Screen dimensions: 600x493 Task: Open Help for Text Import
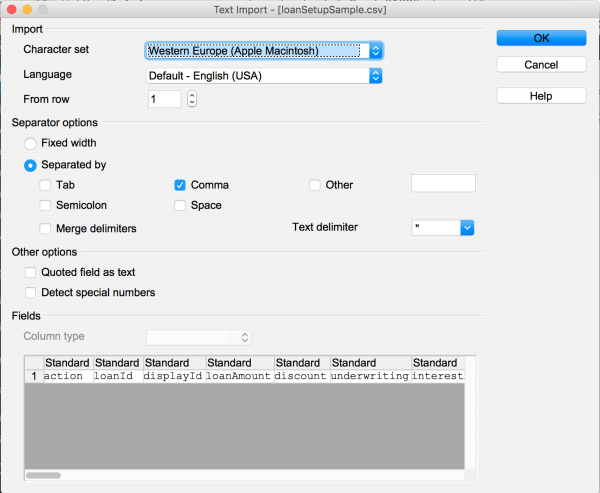(x=541, y=96)
